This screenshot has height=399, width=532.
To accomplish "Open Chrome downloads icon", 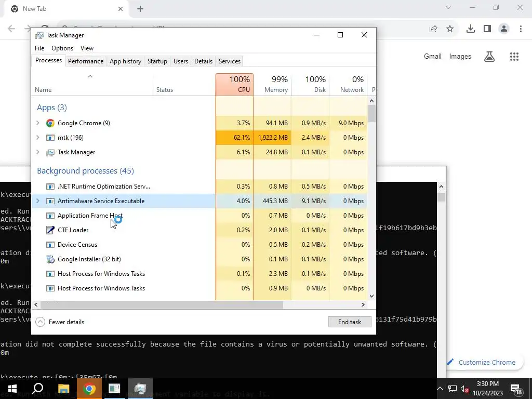I will [471, 29].
